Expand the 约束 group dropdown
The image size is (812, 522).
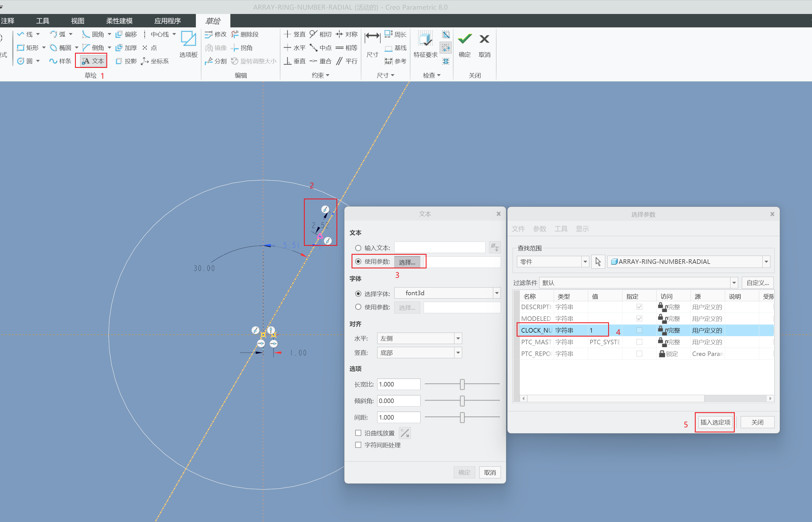tap(320, 75)
